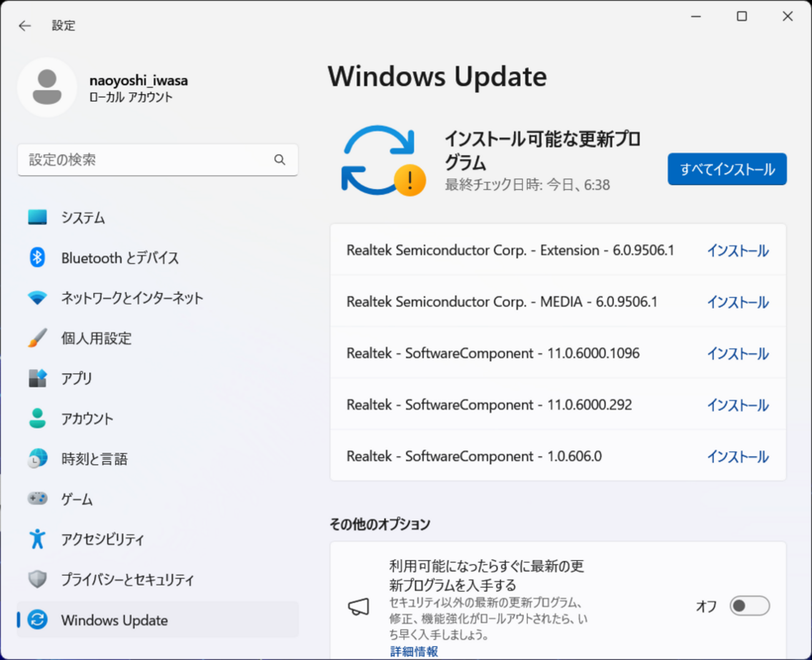Select the ゲーム controller icon
Screen dimensions: 812x660
[x=37, y=499]
